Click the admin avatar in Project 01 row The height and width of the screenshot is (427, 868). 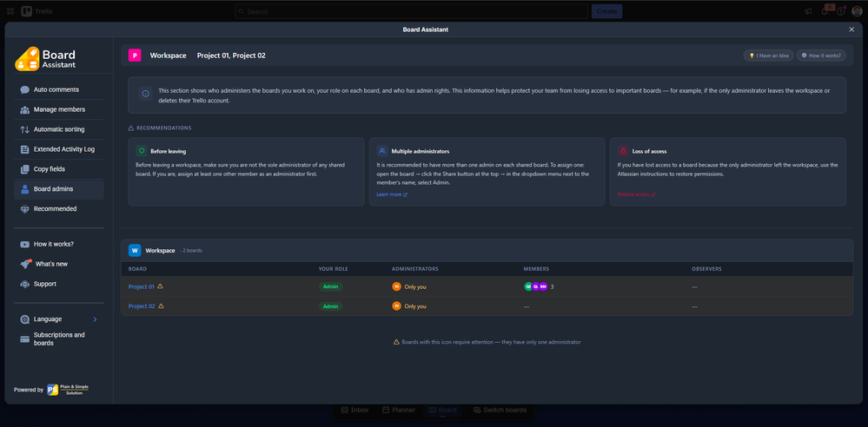(x=396, y=286)
